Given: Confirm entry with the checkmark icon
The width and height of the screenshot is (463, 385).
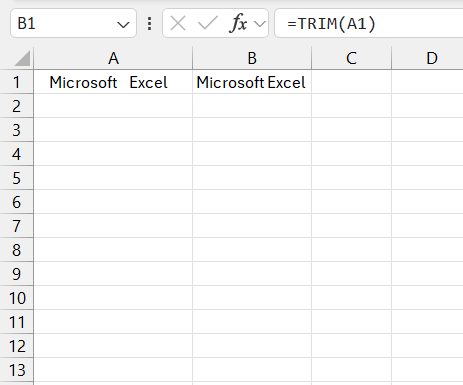Looking at the screenshot, I should point(208,24).
